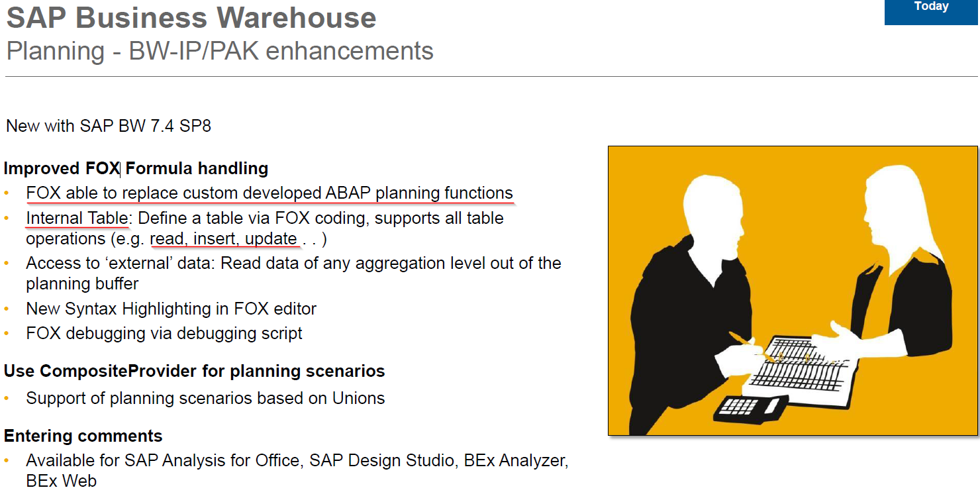Viewport: 980px width, 500px height.
Task: Click the spreadsheet paper in the illustration
Action: point(799,371)
